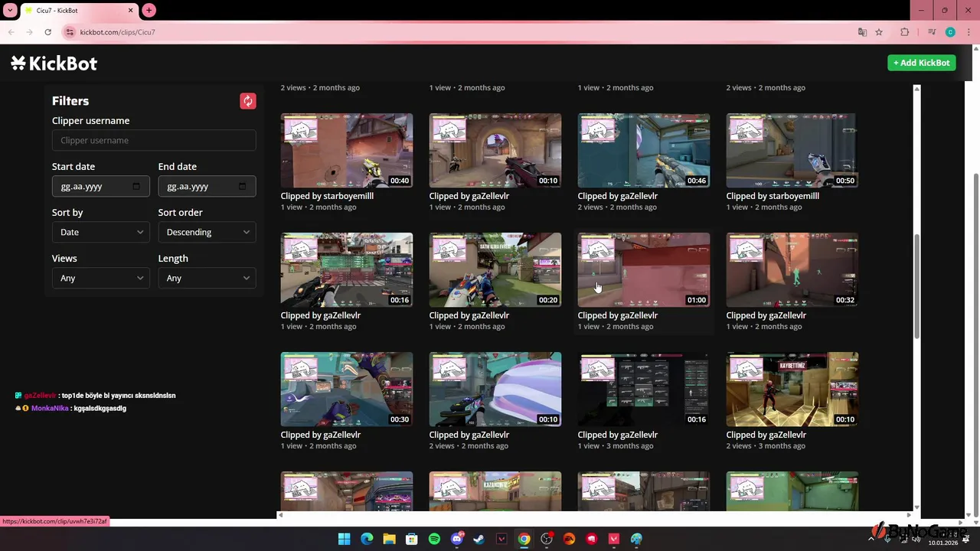The image size is (980, 551).
Task: Open File Explorer from taskbar
Action: click(389, 539)
